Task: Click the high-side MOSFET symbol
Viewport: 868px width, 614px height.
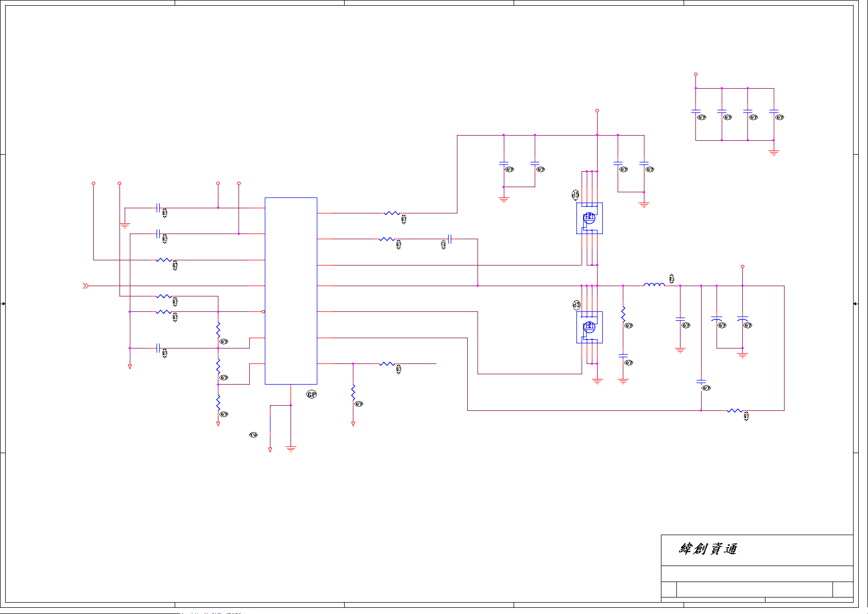Action: [x=589, y=218]
